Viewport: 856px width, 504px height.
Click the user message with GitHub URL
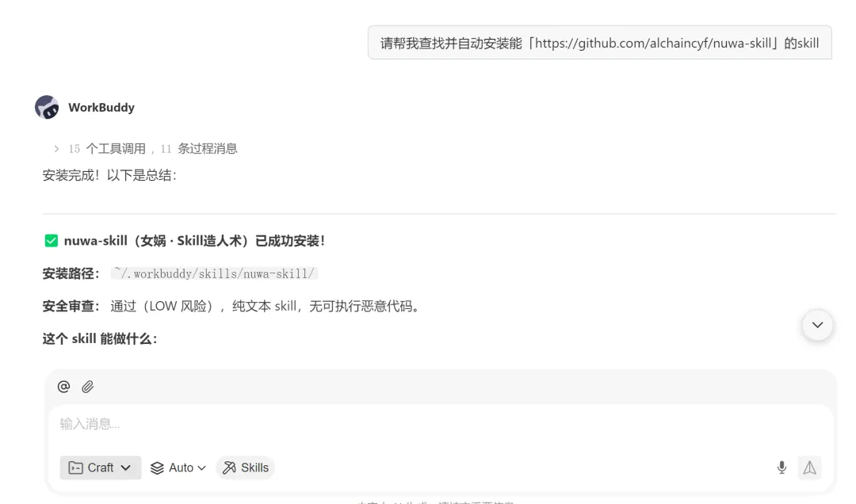[x=599, y=43]
